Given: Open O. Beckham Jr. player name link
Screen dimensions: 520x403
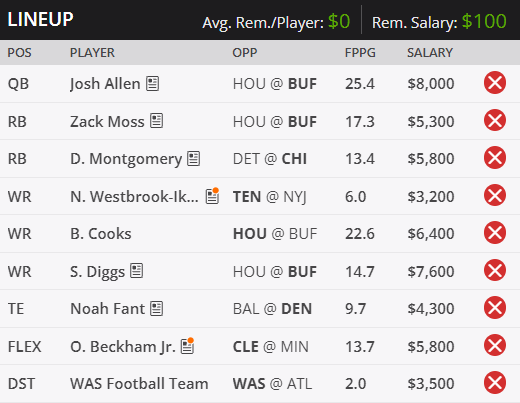Looking at the screenshot, I should click(x=123, y=347).
